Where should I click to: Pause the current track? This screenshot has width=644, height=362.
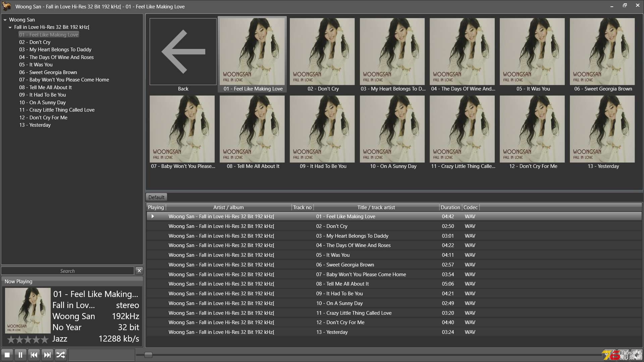coord(20,355)
